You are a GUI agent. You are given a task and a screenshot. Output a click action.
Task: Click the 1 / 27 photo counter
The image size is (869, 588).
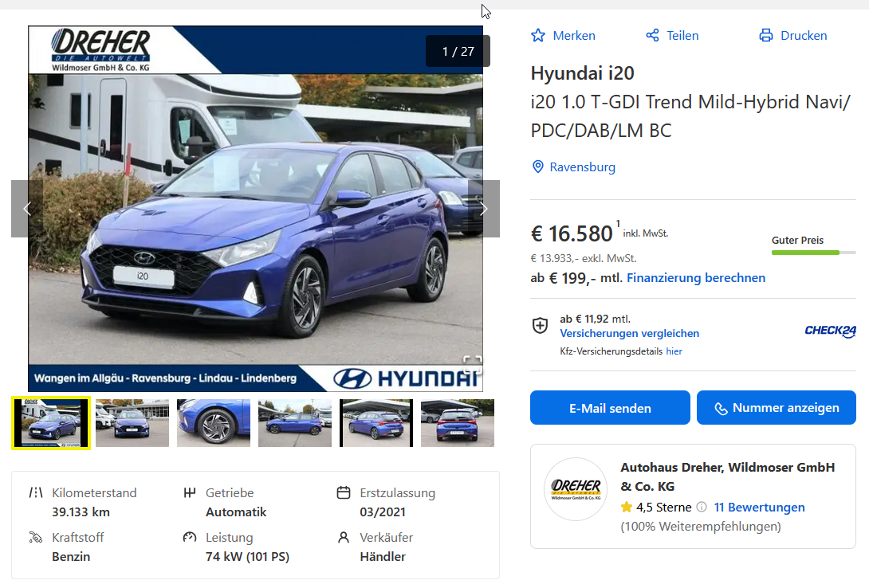coord(458,51)
